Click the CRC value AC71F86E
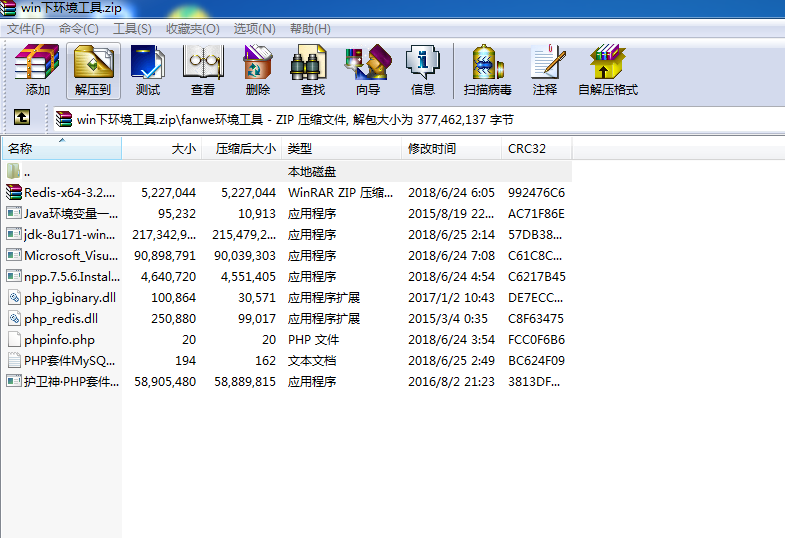785x538 pixels. pyautogui.click(x=536, y=214)
